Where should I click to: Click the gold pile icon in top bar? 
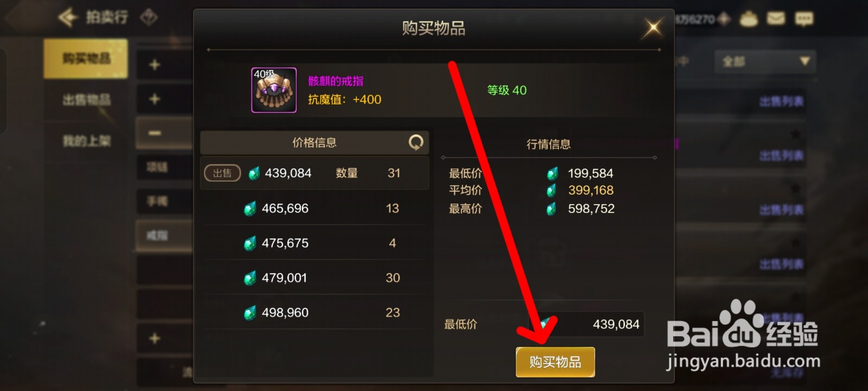tap(749, 20)
